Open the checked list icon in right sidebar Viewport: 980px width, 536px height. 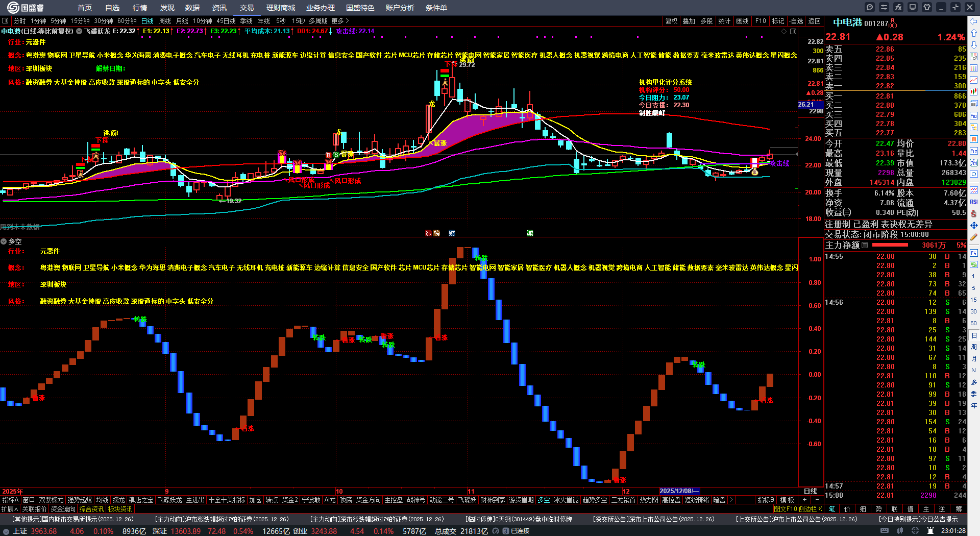tap(974, 56)
